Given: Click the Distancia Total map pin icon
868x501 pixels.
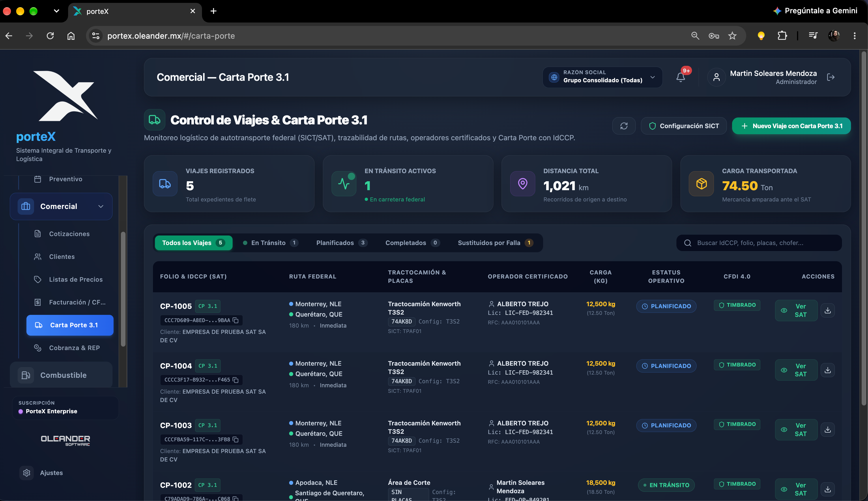Looking at the screenshot, I should coord(523,184).
